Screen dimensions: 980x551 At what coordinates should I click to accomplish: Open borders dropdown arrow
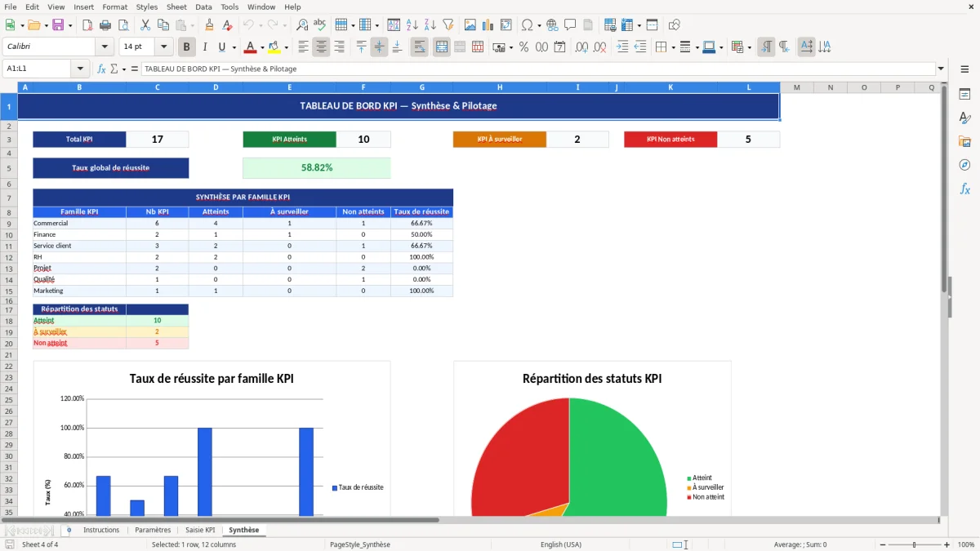[672, 47]
